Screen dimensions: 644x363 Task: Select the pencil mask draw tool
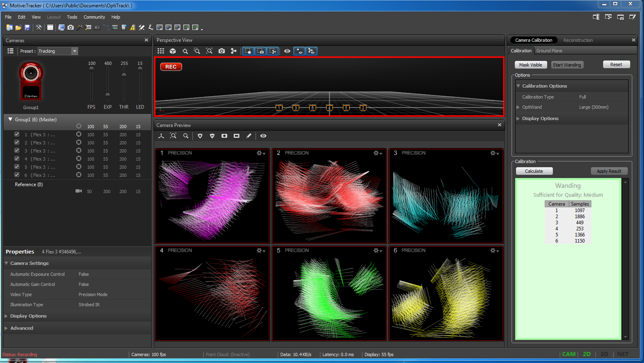point(249,136)
